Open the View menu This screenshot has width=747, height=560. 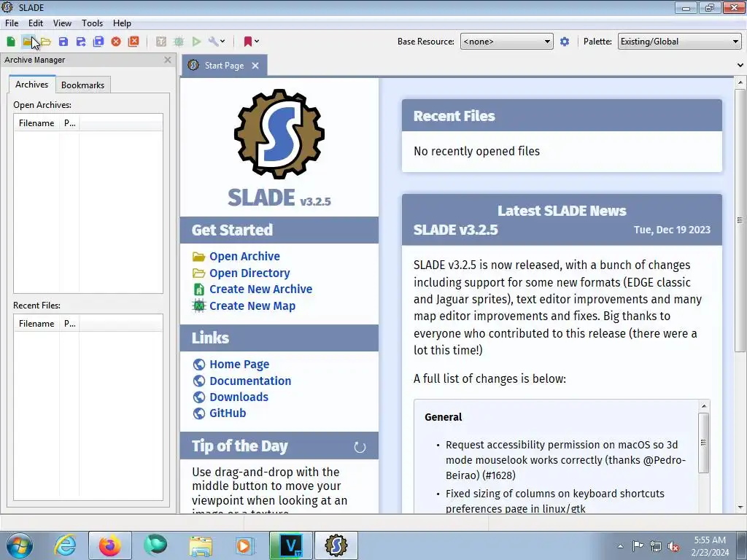click(x=62, y=23)
